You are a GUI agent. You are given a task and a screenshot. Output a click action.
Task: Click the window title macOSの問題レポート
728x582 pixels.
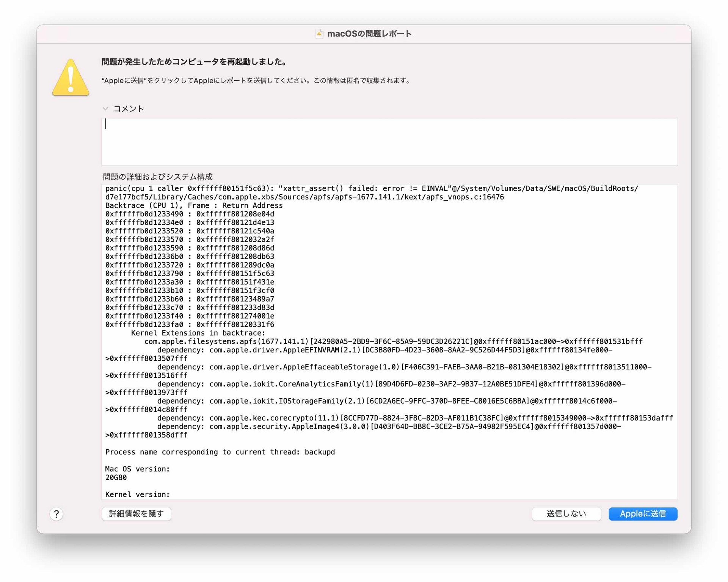click(x=369, y=34)
